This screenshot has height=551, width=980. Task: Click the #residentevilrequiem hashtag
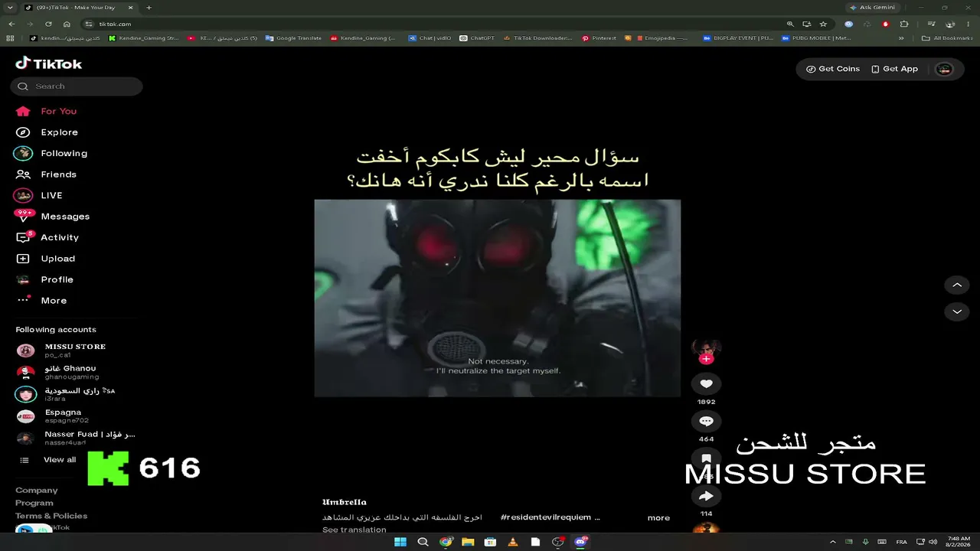coord(546,517)
